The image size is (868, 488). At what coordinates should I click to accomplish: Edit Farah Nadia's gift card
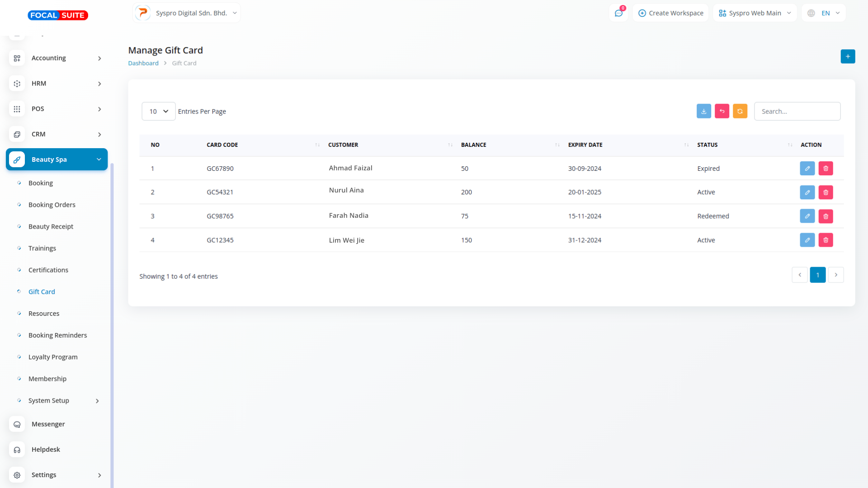click(807, 216)
